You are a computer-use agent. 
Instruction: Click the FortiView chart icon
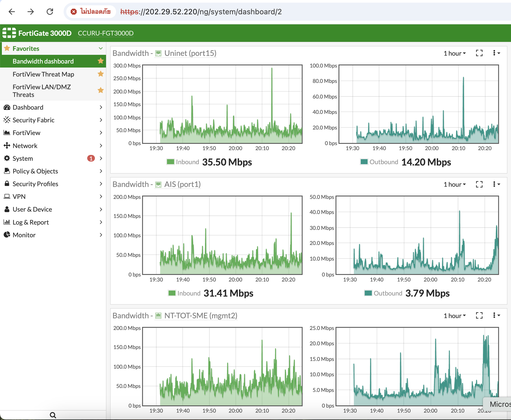pos(7,133)
